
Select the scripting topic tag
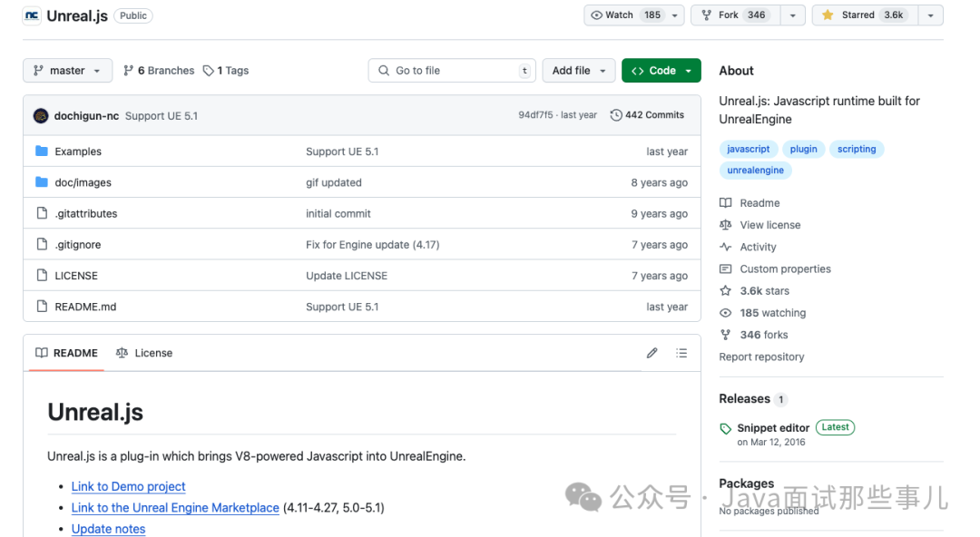point(857,149)
